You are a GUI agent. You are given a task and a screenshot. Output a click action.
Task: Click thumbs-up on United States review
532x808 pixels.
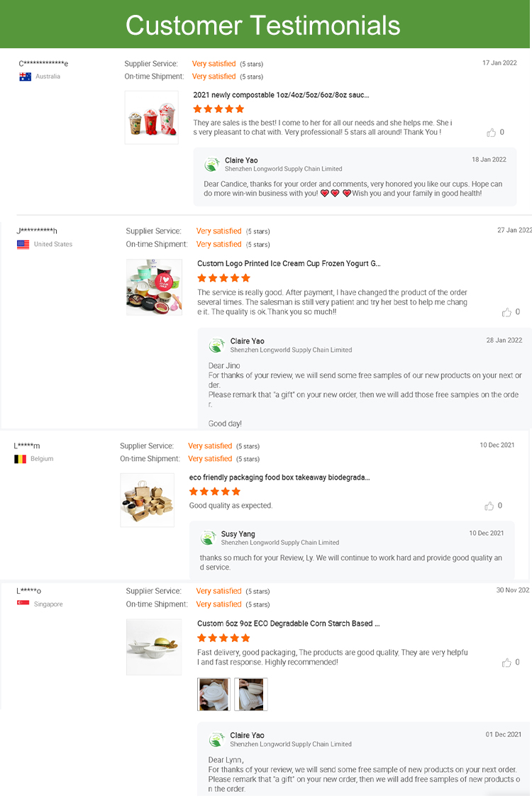(506, 312)
